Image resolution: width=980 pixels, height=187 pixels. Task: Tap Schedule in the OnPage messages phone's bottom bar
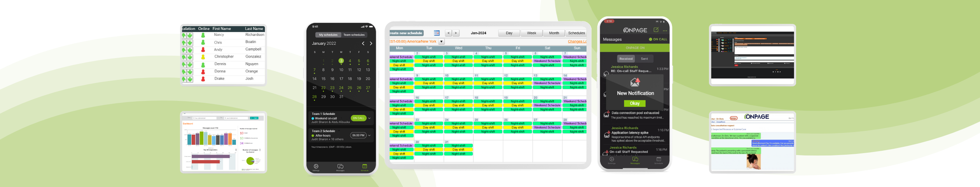tap(659, 160)
